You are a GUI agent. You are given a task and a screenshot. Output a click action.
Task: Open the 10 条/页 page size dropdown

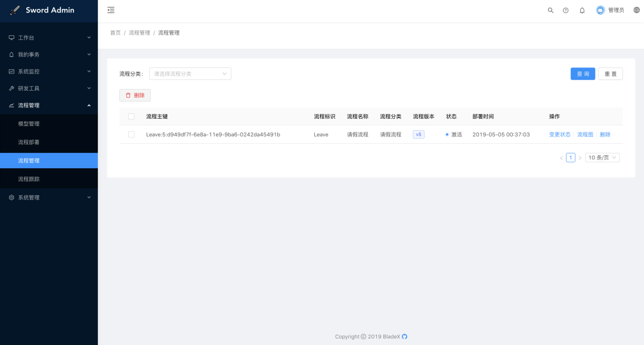[x=602, y=157]
